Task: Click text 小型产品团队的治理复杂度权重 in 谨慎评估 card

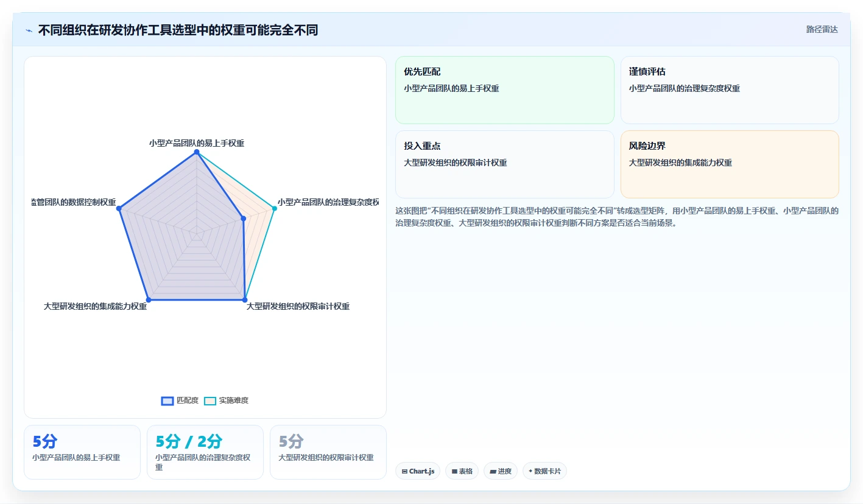Action: point(685,88)
